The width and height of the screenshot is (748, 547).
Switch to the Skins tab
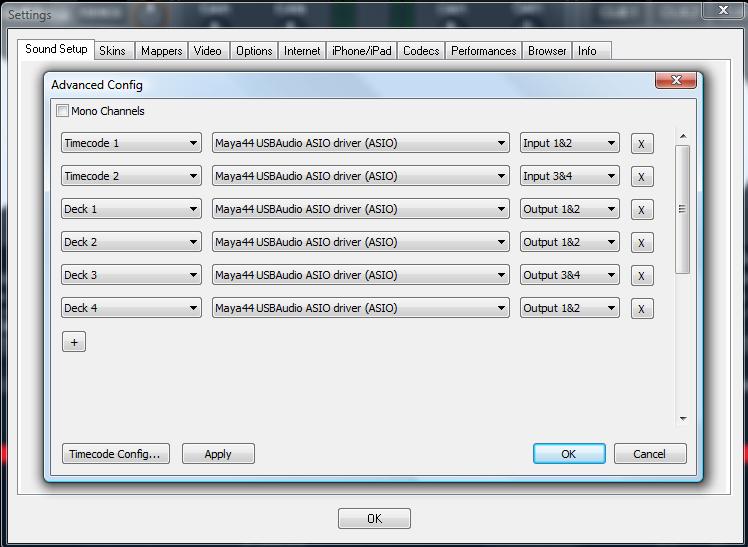(113, 51)
